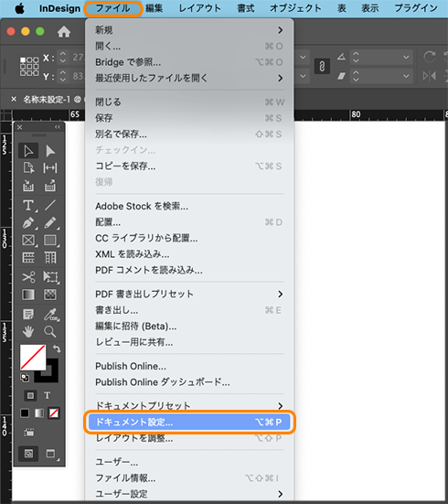Select the Gradient Swatch tool
The height and width of the screenshot is (504, 448).
click(x=28, y=295)
